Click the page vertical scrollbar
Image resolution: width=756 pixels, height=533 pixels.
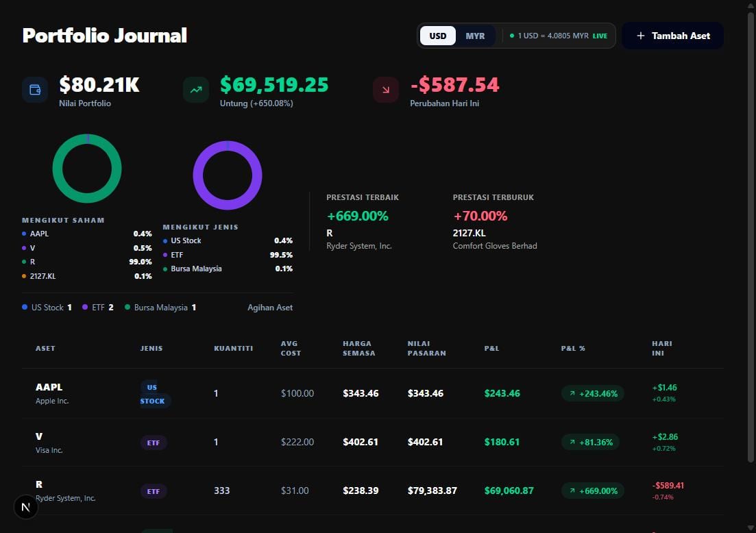[x=751, y=236]
